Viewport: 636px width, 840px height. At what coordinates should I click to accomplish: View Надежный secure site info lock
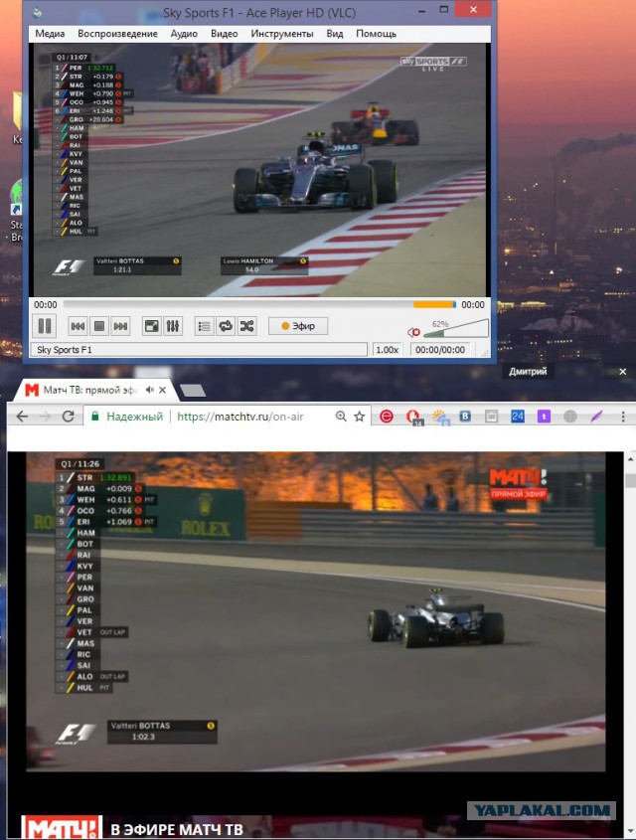tap(127, 417)
